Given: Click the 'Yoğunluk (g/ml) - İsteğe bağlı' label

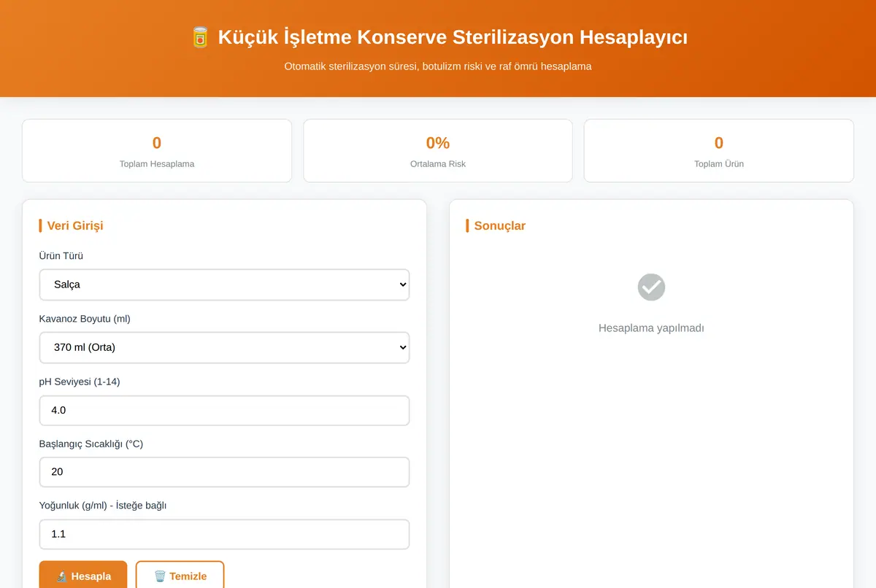Looking at the screenshot, I should click(x=103, y=506).
